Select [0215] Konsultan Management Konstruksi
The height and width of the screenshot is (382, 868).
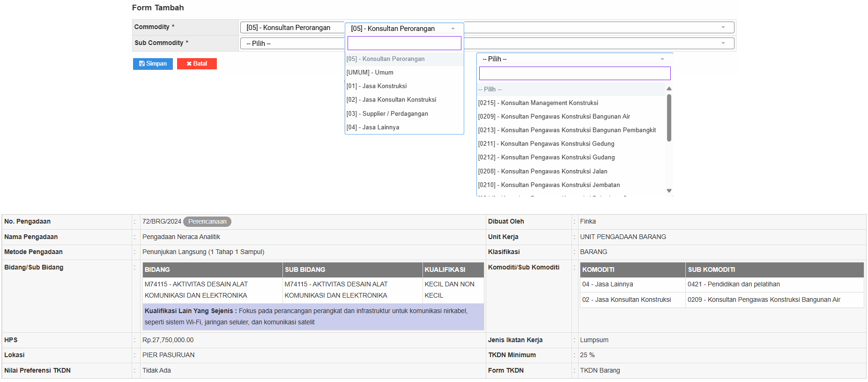pos(538,103)
